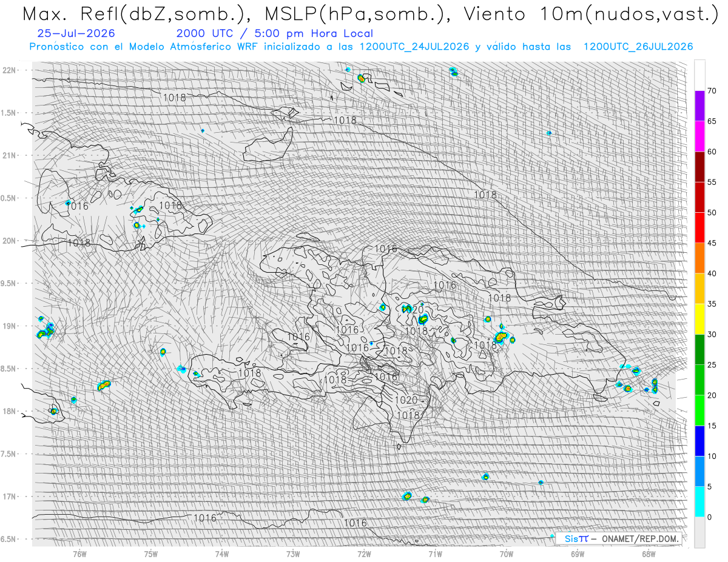Click the '69W' longitude axis label
Viewport: 728px width, 562px height.
pyautogui.click(x=578, y=553)
